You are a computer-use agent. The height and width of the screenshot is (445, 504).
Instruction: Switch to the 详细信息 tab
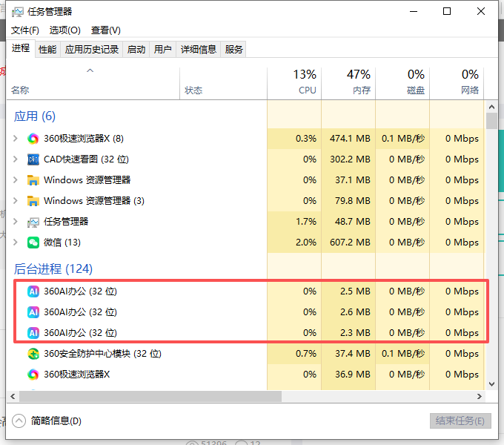coord(198,50)
